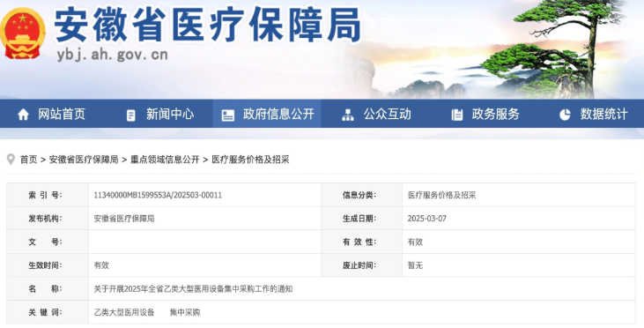
Task: Go to 公众互动 menu item
Action: (387, 114)
